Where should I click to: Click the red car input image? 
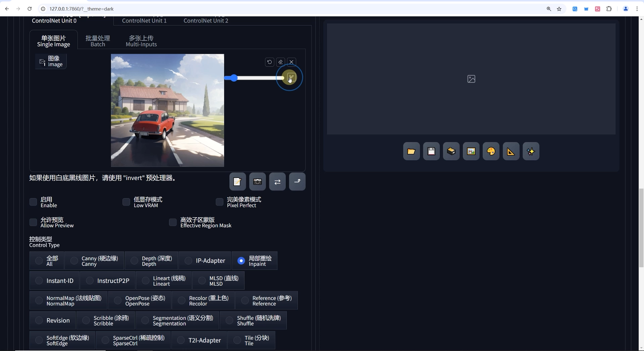pyautogui.click(x=167, y=110)
